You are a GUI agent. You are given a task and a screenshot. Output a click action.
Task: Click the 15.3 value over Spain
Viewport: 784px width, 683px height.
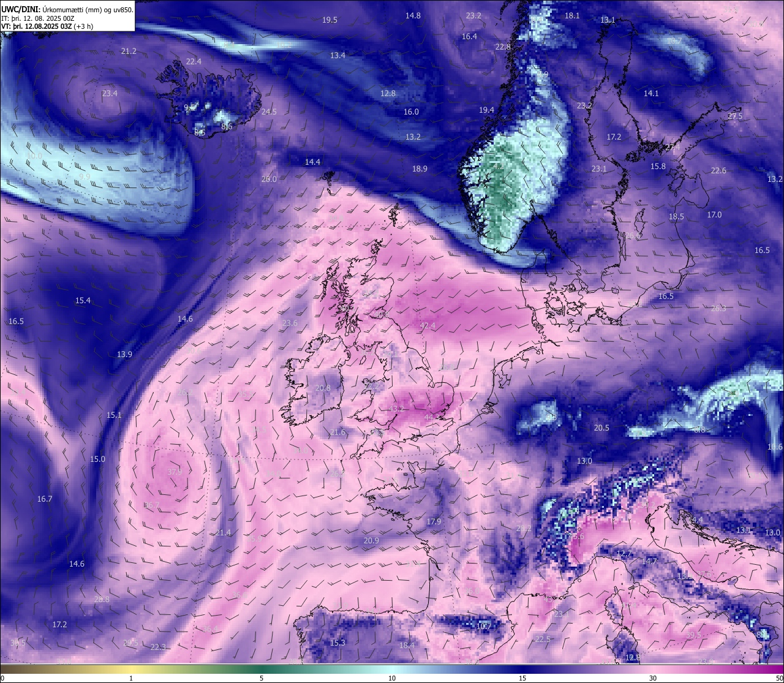(337, 643)
